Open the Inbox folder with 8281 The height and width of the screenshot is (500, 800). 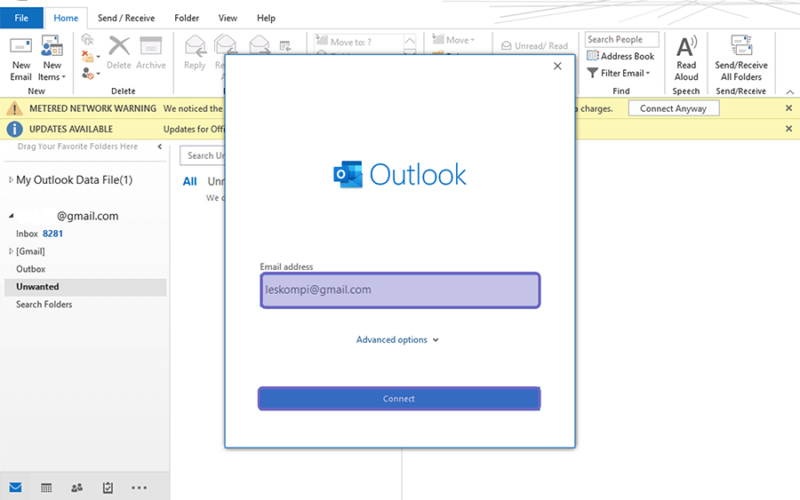tap(39, 234)
